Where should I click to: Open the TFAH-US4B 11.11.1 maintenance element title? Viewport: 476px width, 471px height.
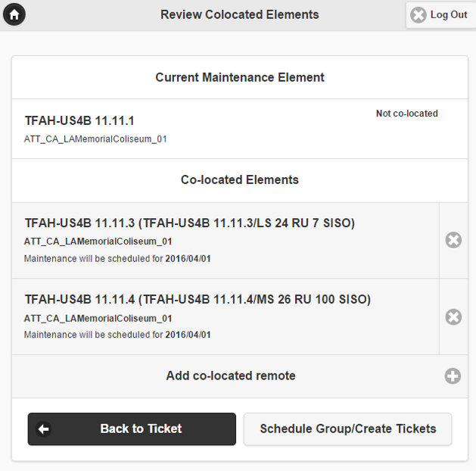tap(79, 121)
